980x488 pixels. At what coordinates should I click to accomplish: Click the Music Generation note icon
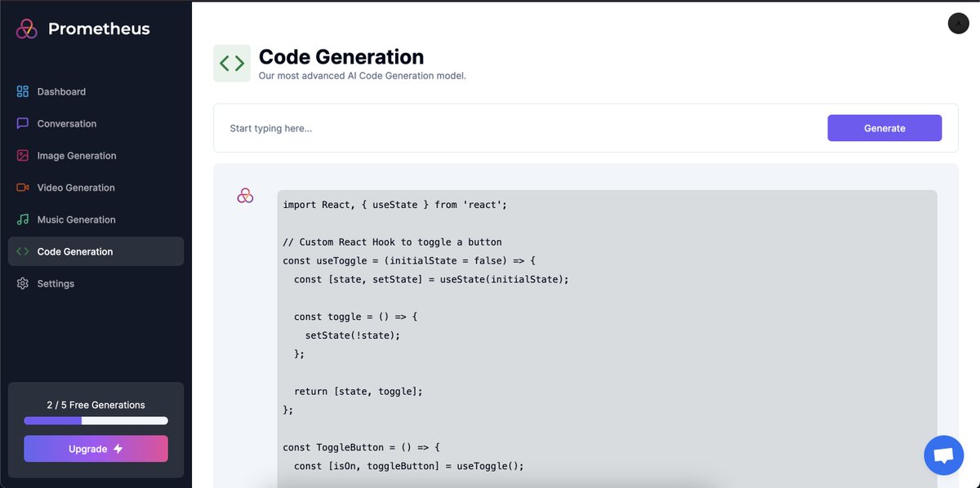pos(23,220)
